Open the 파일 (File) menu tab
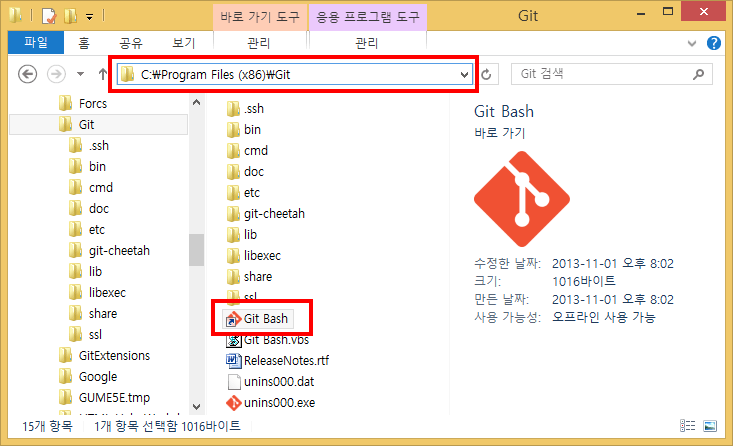Viewport: 733px width, 446px height. [x=35, y=43]
